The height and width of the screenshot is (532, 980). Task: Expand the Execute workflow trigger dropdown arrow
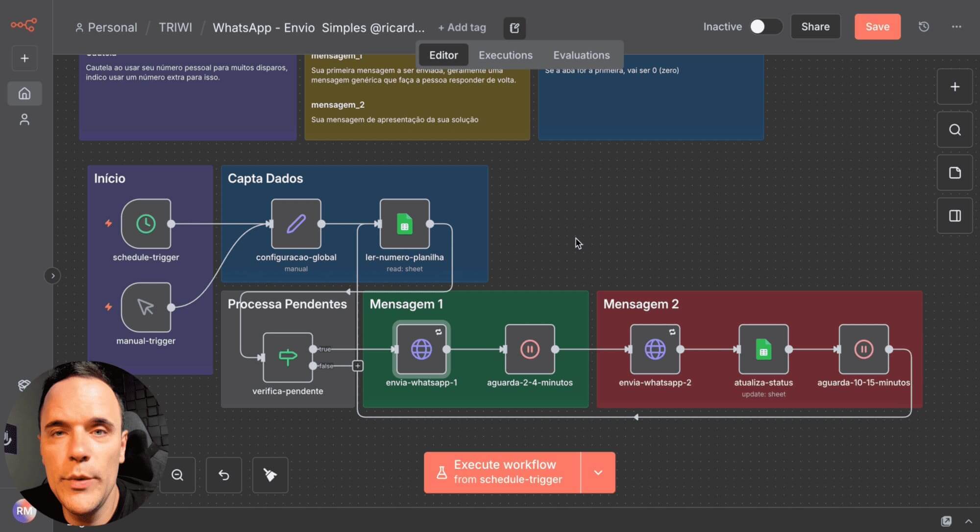pos(598,473)
